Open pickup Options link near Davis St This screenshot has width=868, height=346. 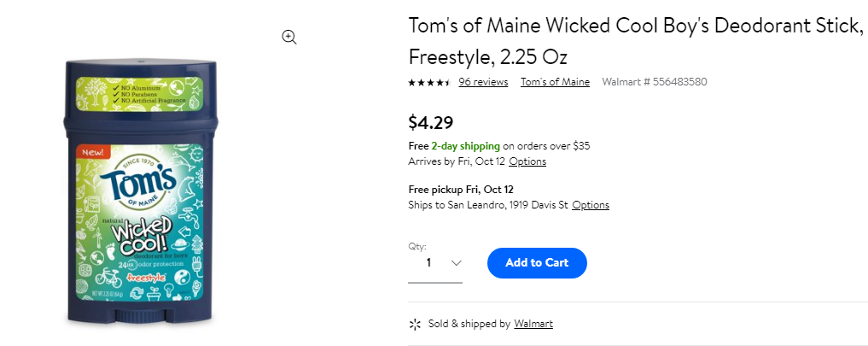tap(591, 204)
